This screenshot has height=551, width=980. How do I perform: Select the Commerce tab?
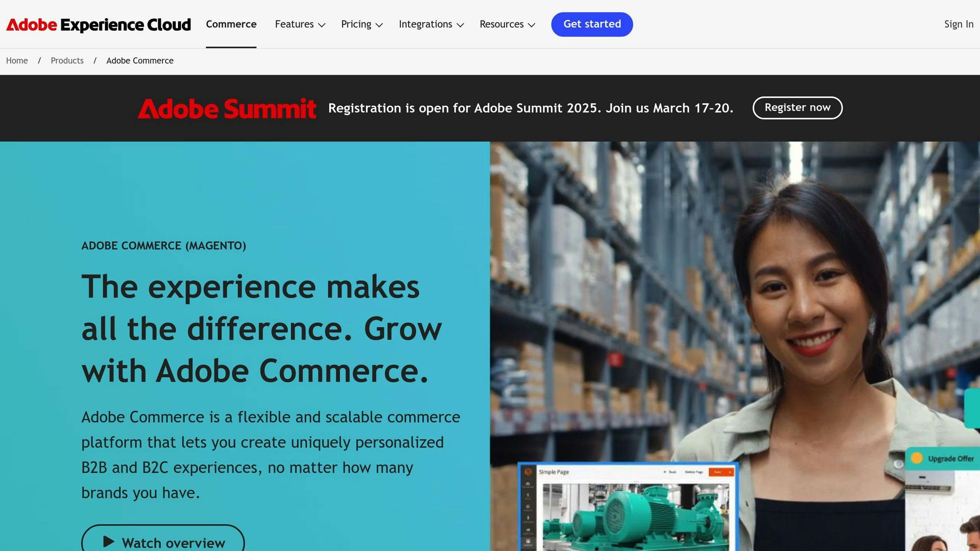tap(231, 24)
